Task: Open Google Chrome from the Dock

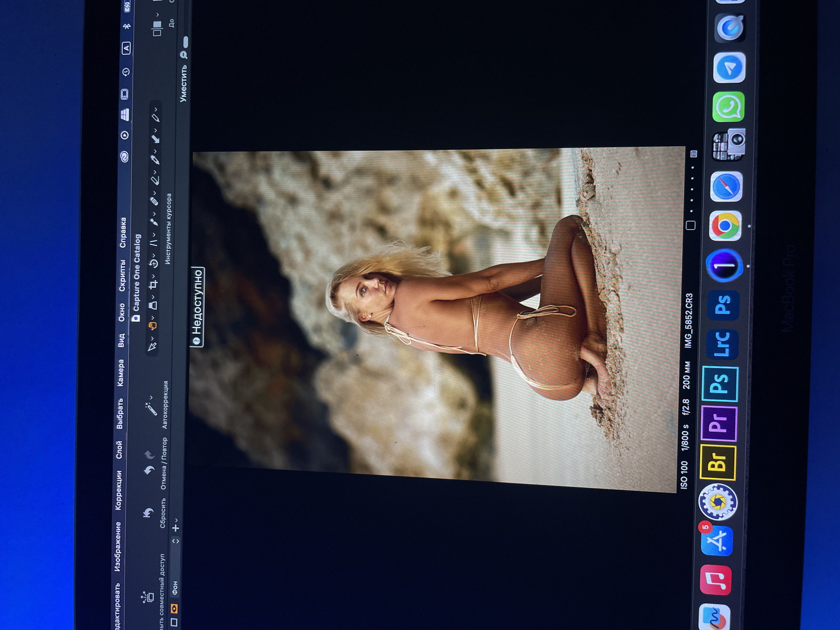Action: (x=725, y=226)
